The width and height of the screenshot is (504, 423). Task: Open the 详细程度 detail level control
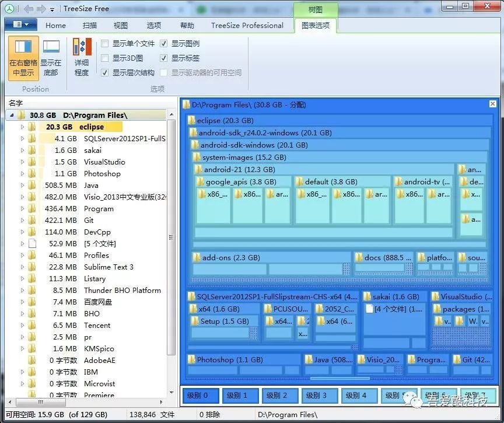click(x=82, y=58)
